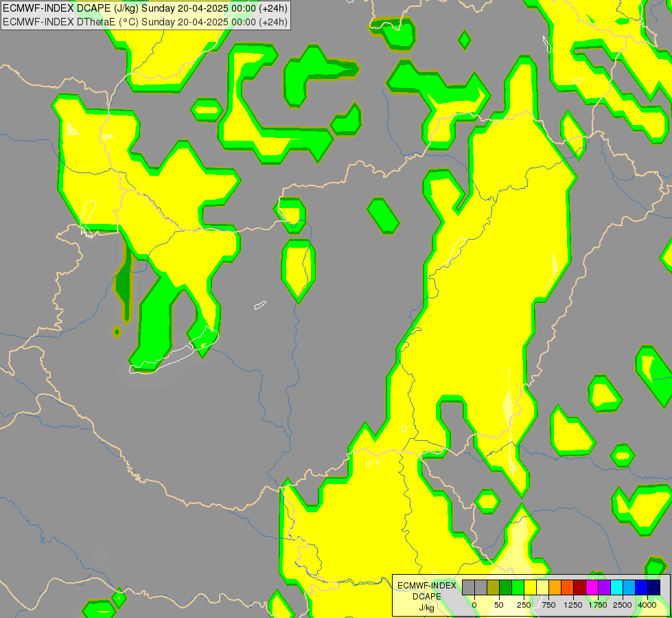The width and height of the screenshot is (672, 618).
Task: Select the pale yellow legend swatch
Action: (542, 587)
